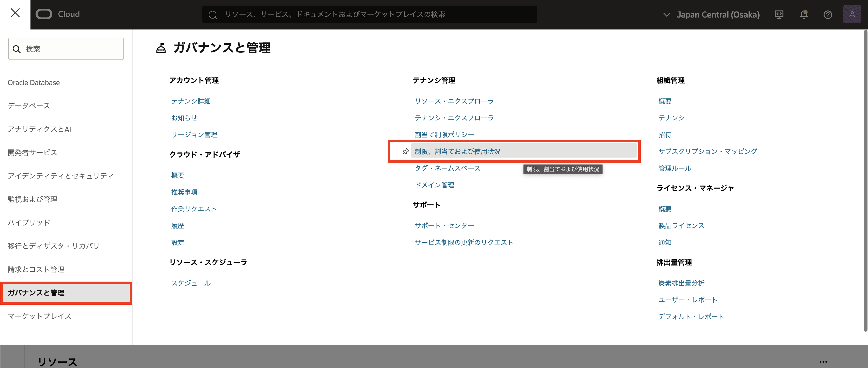This screenshot has height=368, width=868.
Task: Select 請求とコスト管理 in sidebar
Action: (x=36, y=269)
